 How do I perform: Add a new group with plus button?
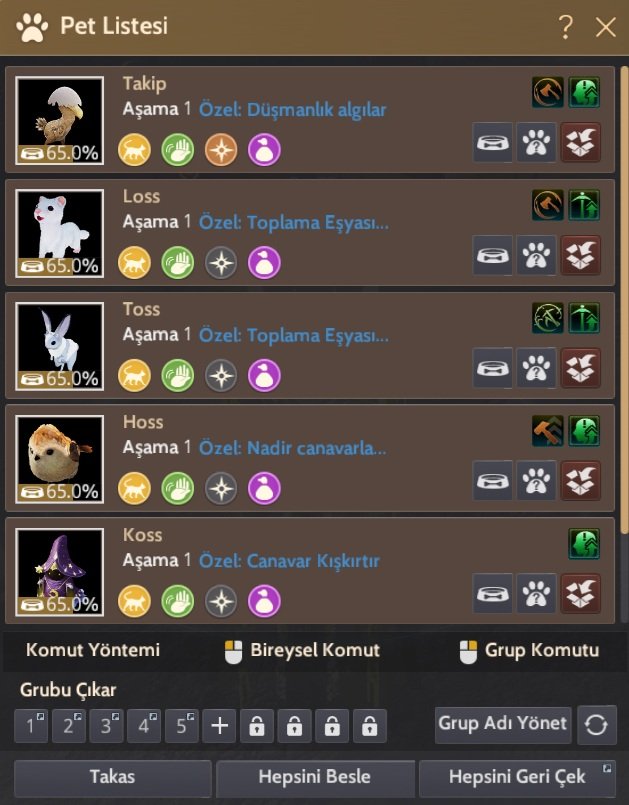[219, 726]
